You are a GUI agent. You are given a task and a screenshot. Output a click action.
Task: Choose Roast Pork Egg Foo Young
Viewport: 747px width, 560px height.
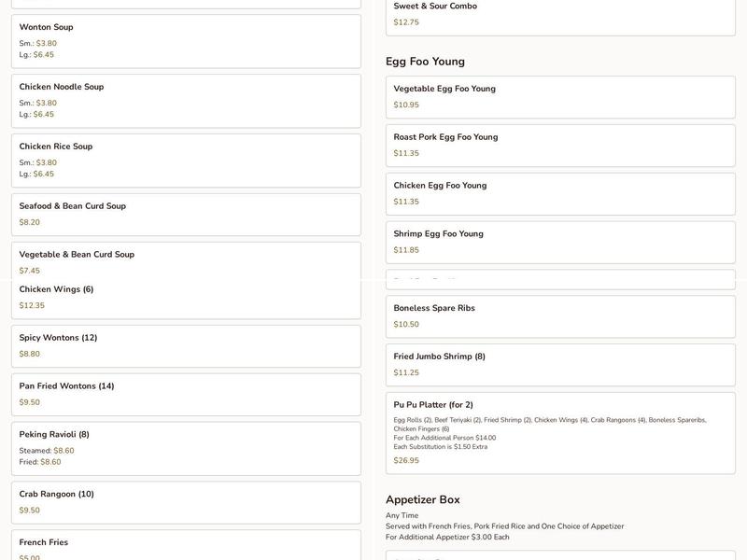click(560, 146)
